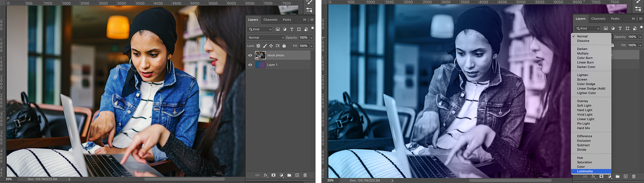This screenshot has width=644, height=183.
Task: Expand the status bar arrow in left screenshot
Action: (69, 179)
